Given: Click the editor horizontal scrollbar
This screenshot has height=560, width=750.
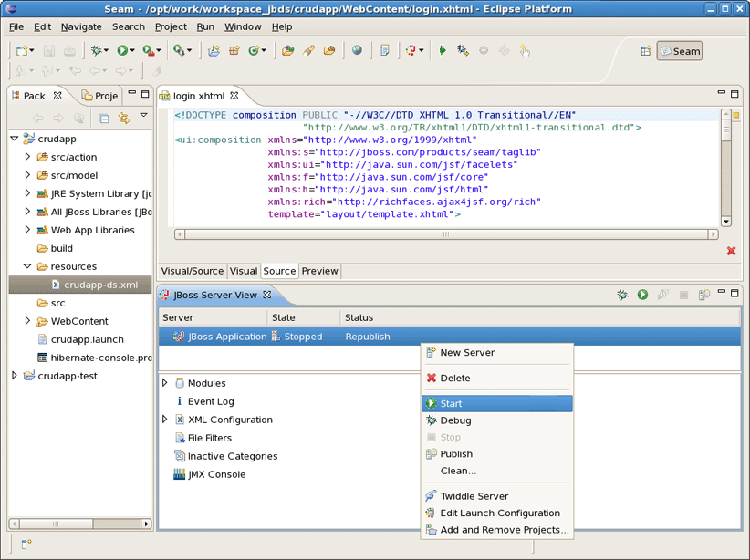Looking at the screenshot, I should [x=445, y=234].
